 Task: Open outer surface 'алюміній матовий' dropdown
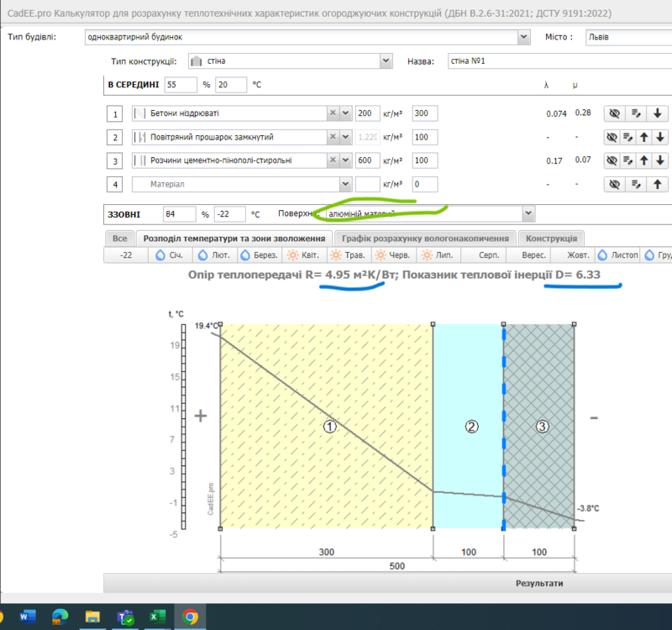pos(528,213)
